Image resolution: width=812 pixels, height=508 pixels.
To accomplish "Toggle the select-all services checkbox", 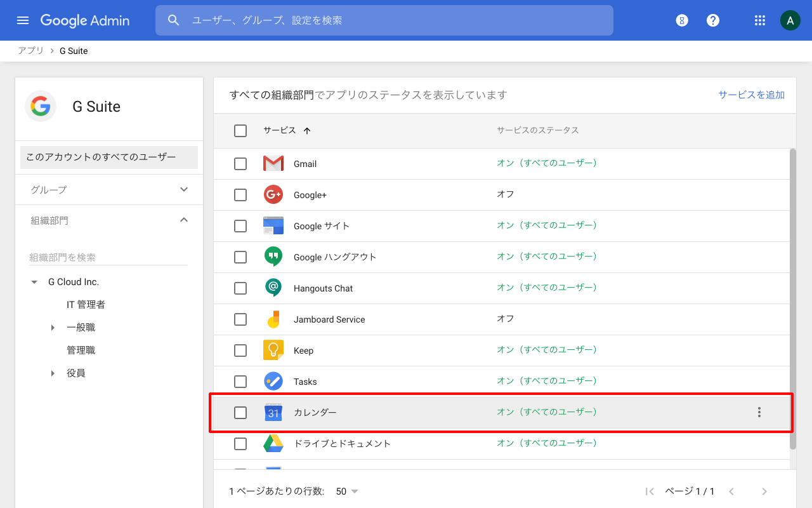I will [x=240, y=131].
